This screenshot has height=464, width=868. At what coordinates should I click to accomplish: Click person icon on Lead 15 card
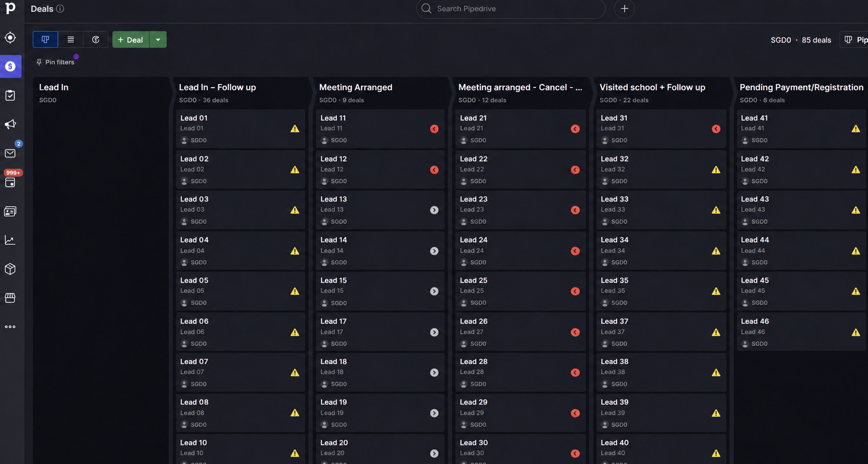324,303
